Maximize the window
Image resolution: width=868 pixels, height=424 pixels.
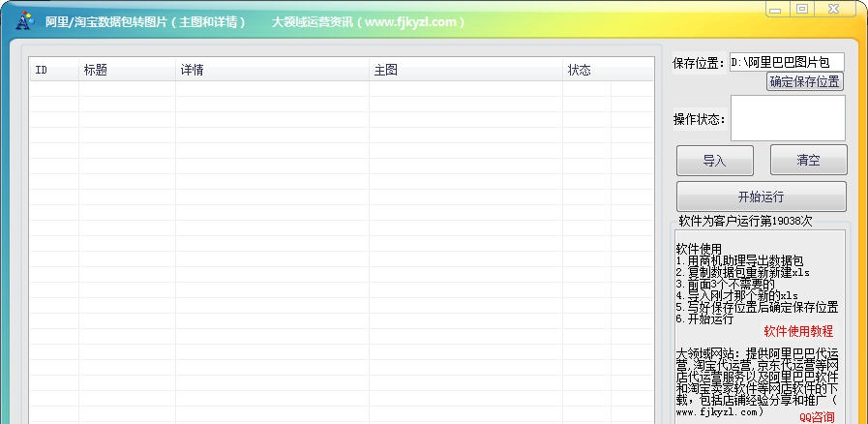click(802, 9)
